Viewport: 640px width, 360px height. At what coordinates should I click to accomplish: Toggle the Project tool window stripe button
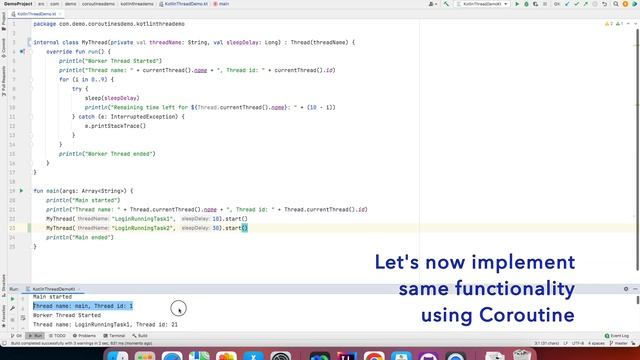[x=4, y=21]
